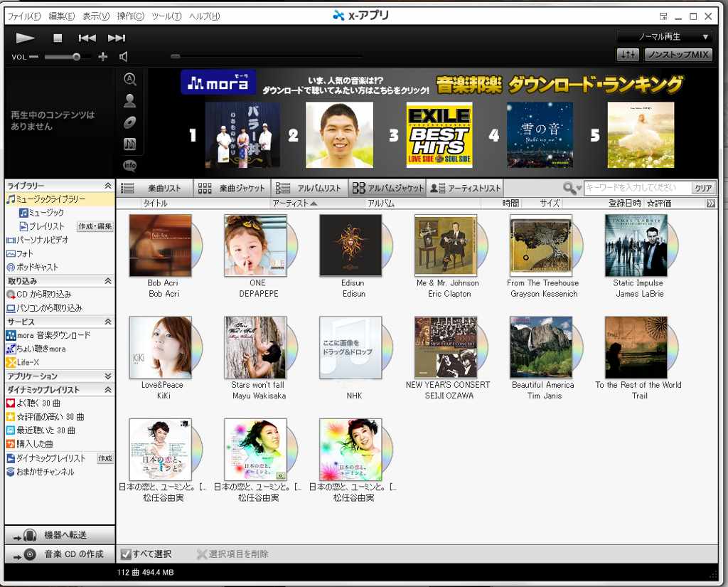Open おまかせチャンネル in the sidebar

coord(40,472)
